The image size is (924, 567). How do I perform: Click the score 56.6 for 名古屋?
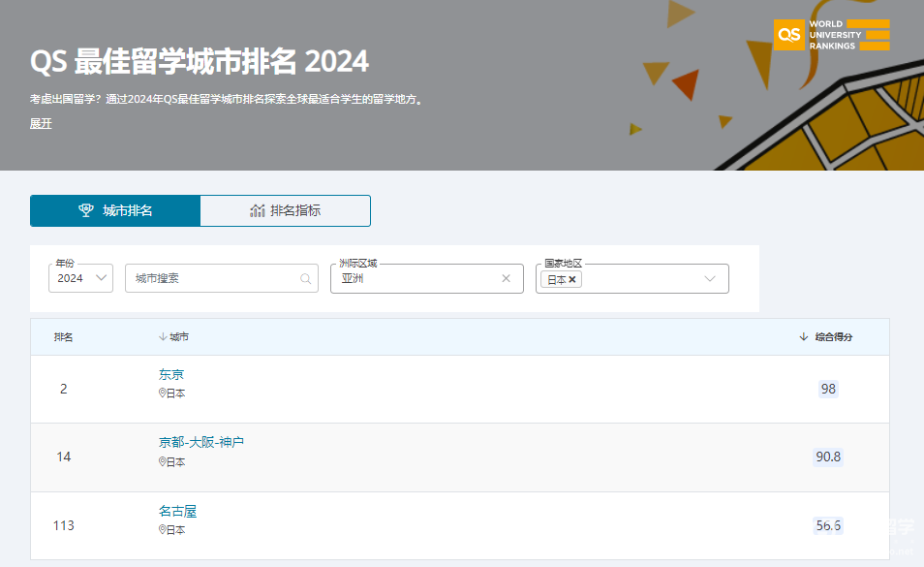point(828,525)
